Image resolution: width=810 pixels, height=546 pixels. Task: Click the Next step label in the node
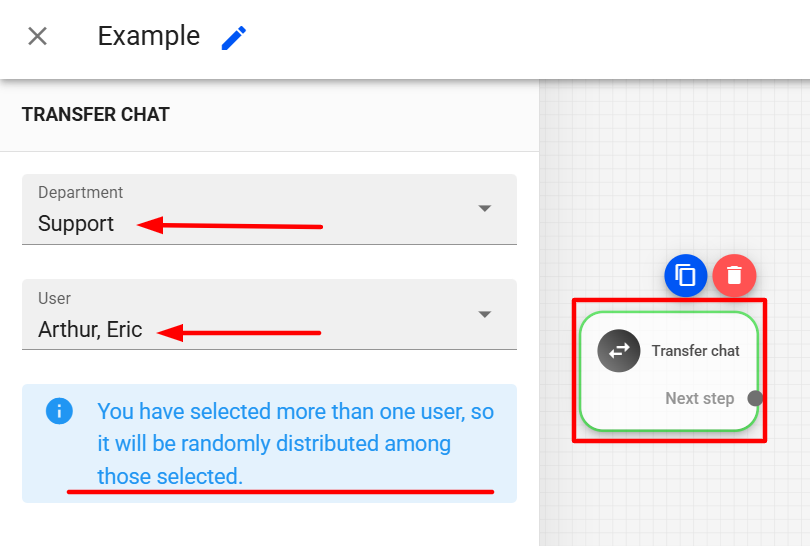tap(699, 398)
